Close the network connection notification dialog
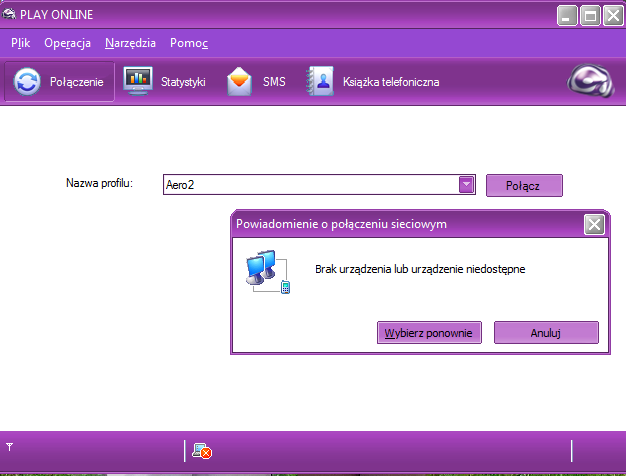Screen dimensions: 626x476 (593, 224)
